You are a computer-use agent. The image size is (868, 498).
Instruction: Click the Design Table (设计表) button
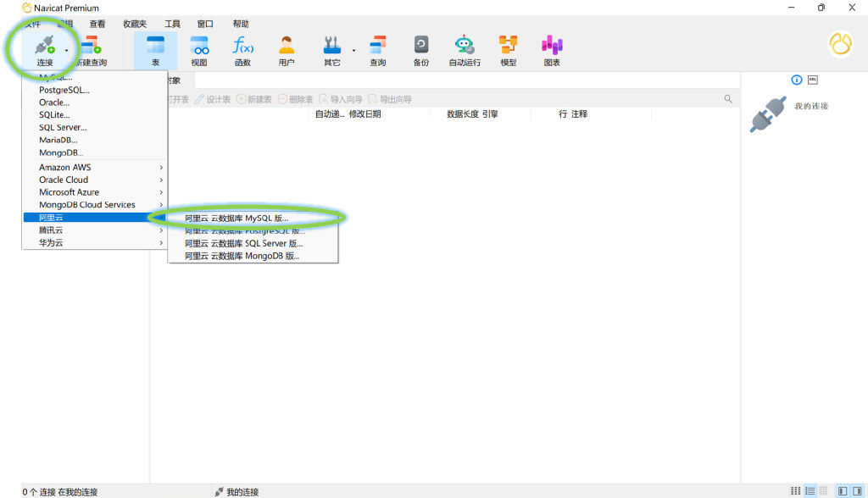pyautogui.click(x=213, y=99)
